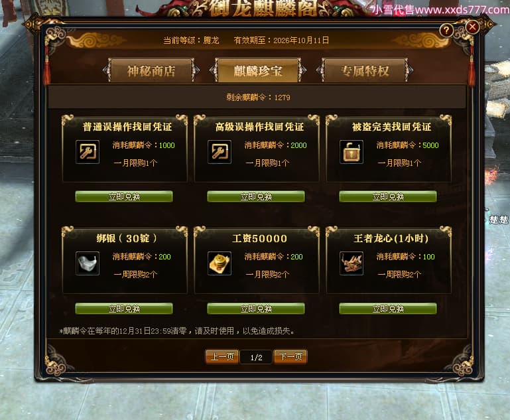Open the 专属特权 tab

pyautogui.click(x=365, y=70)
